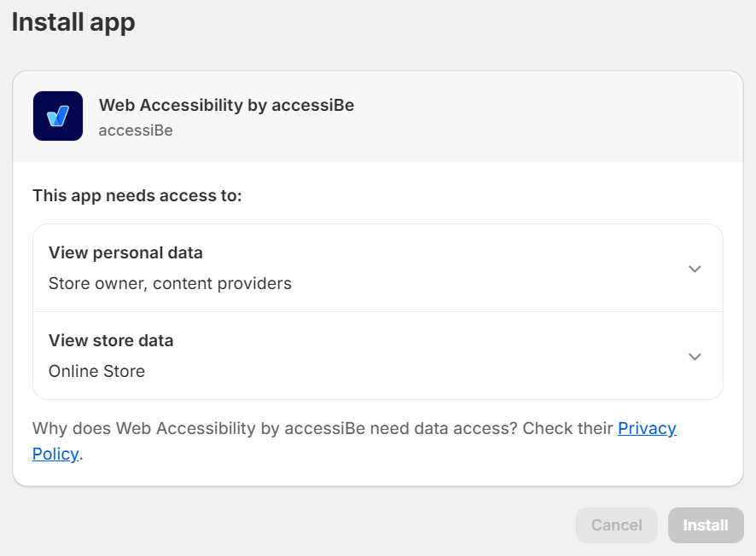756x556 pixels.
Task: Click the app header banner area
Action: (x=378, y=115)
